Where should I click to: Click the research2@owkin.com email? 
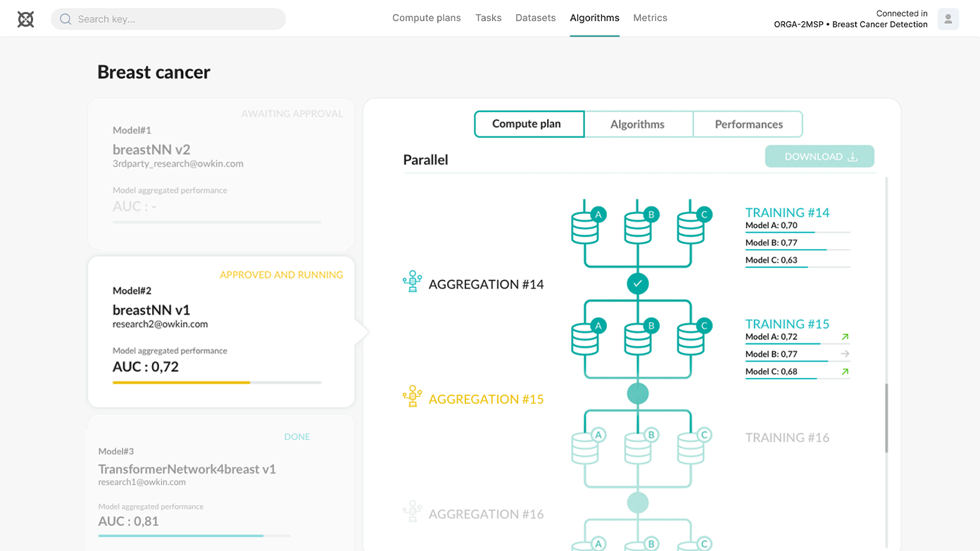(161, 324)
